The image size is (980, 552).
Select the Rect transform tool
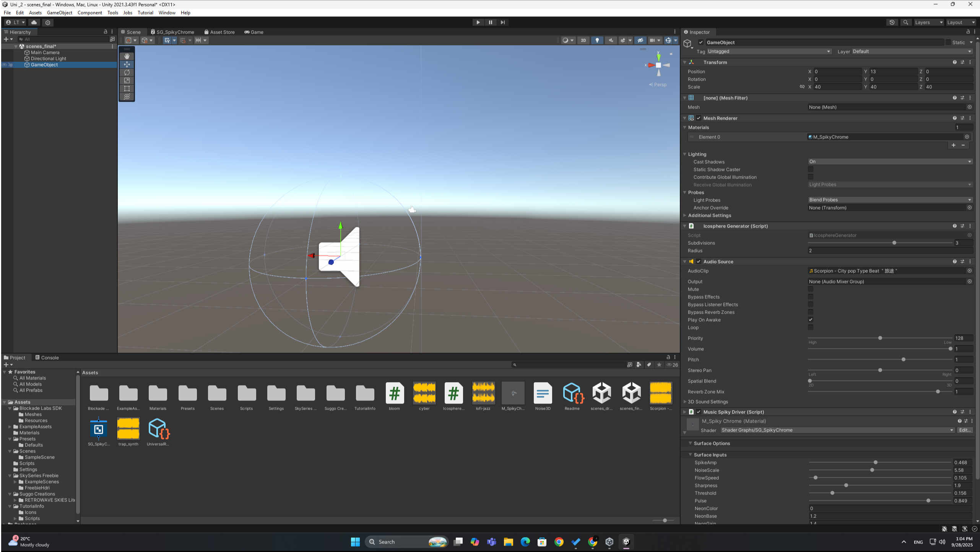click(x=127, y=88)
